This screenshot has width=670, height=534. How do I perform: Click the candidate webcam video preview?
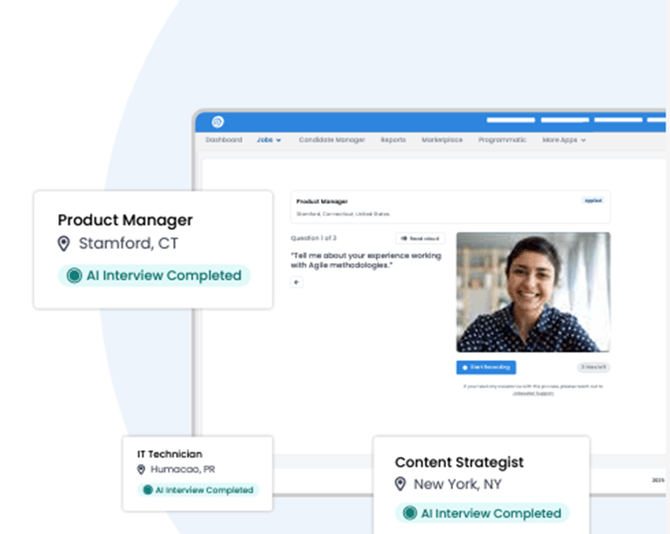tap(533, 292)
